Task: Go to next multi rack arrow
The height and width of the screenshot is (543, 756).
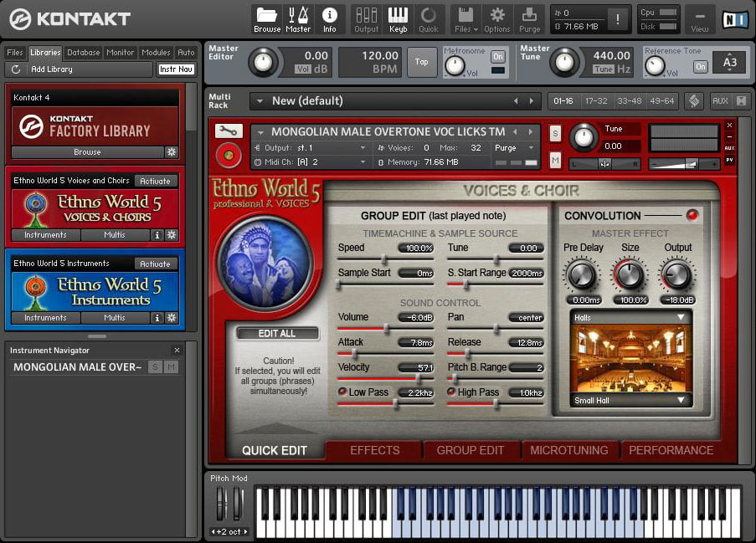Action: [532, 100]
